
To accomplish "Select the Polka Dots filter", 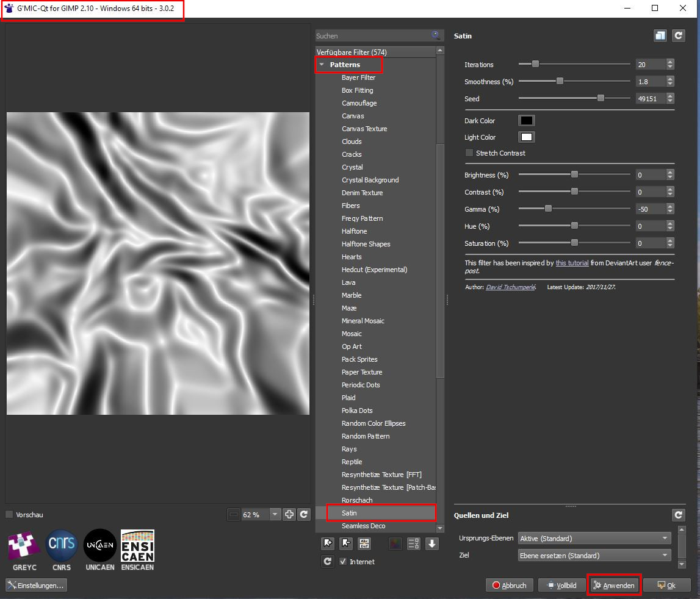I will tap(357, 411).
